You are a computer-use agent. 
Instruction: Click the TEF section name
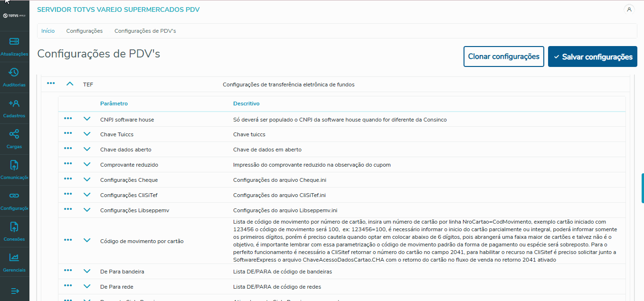pyautogui.click(x=88, y=85)
